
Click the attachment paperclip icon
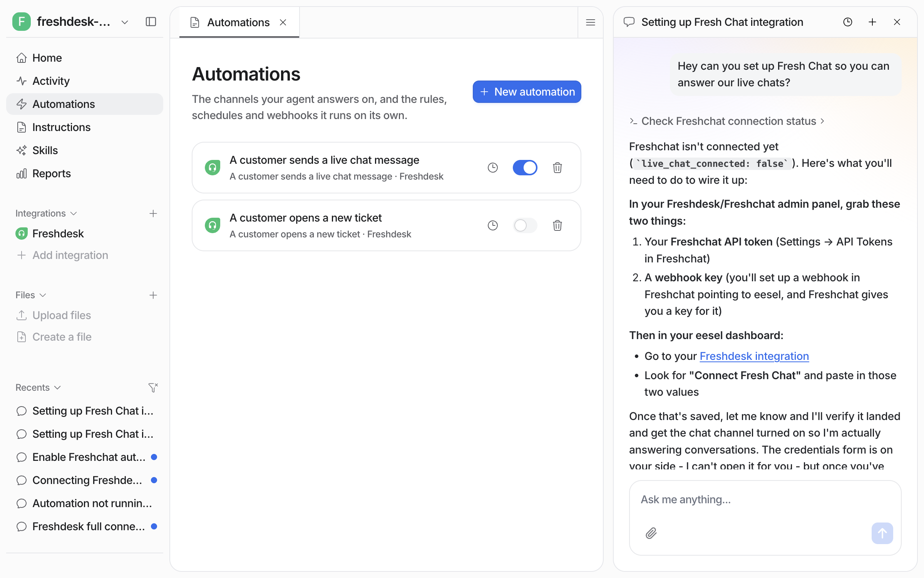651,533
